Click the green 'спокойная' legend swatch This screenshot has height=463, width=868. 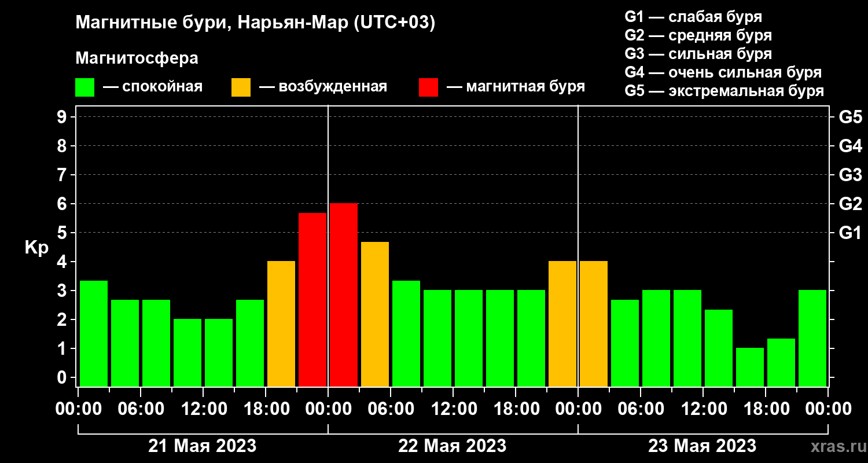coord(84,87)
